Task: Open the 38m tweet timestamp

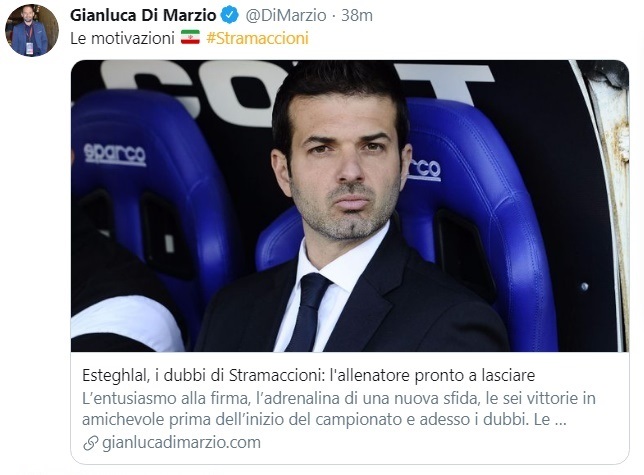Action: pyautogui.click(x=357, y=16)
